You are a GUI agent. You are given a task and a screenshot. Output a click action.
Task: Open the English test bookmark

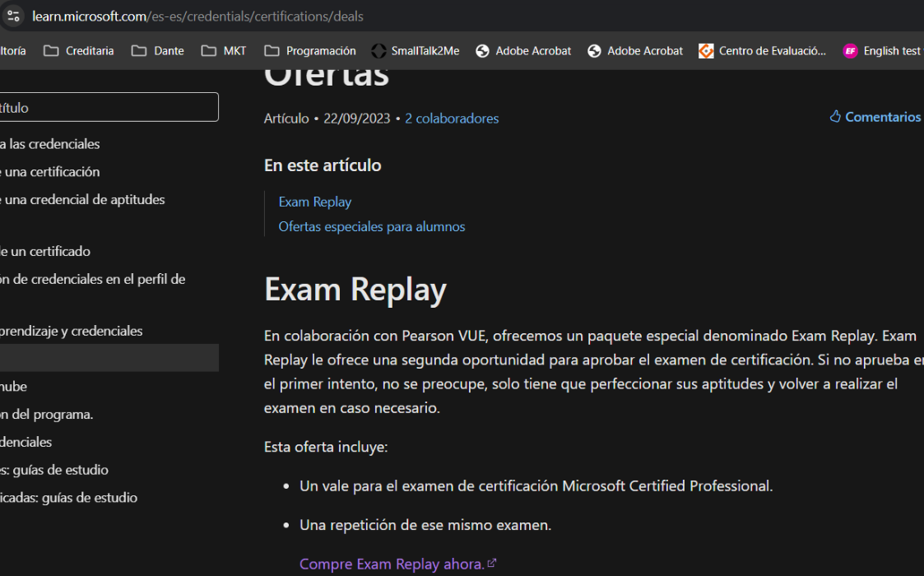(882, 51)
